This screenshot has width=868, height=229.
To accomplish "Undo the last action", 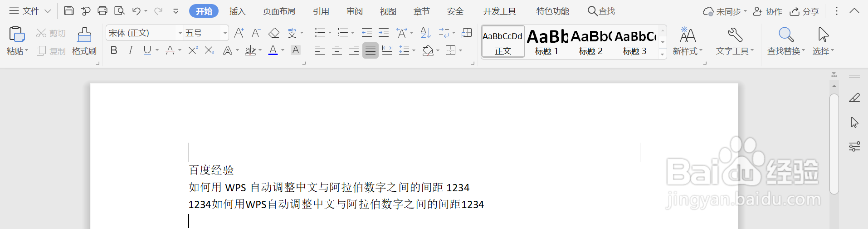I will tap(137, 11).
